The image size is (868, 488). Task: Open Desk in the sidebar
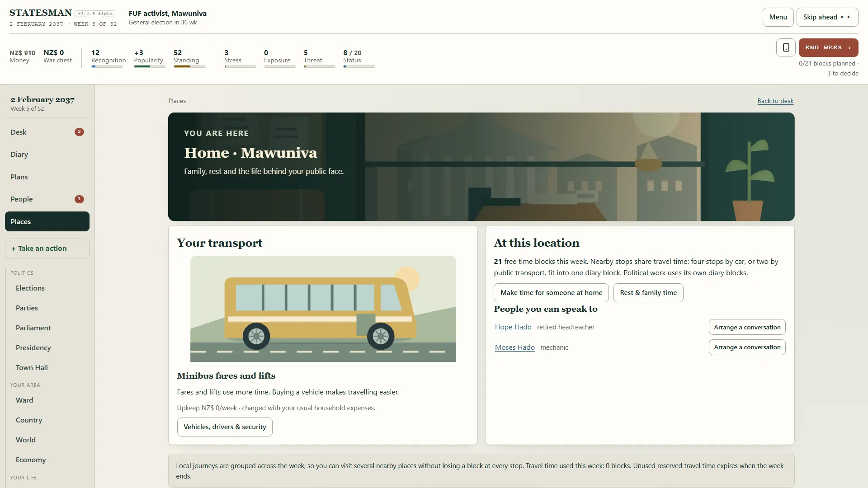tap(47, 132)
